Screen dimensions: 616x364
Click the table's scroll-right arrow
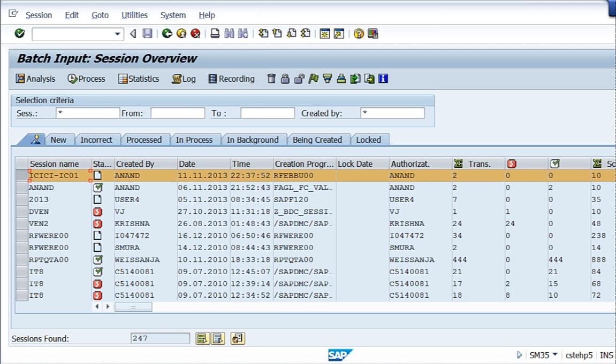coord(108,307)
